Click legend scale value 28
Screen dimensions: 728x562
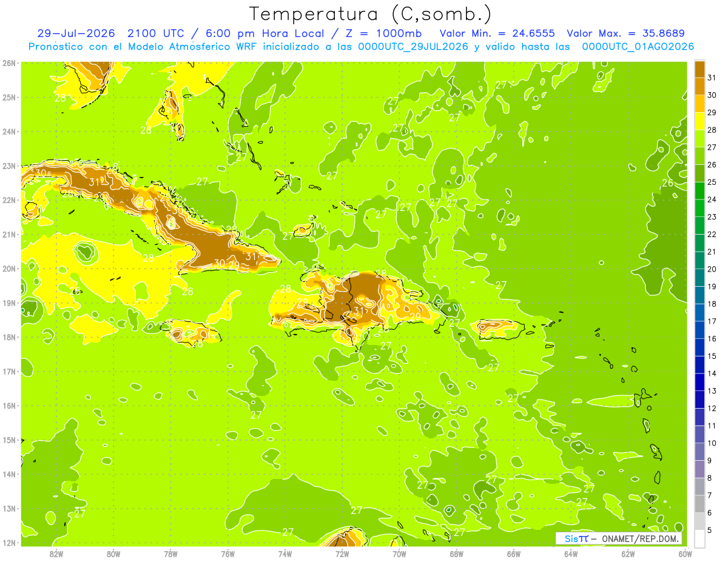[712, 130]
